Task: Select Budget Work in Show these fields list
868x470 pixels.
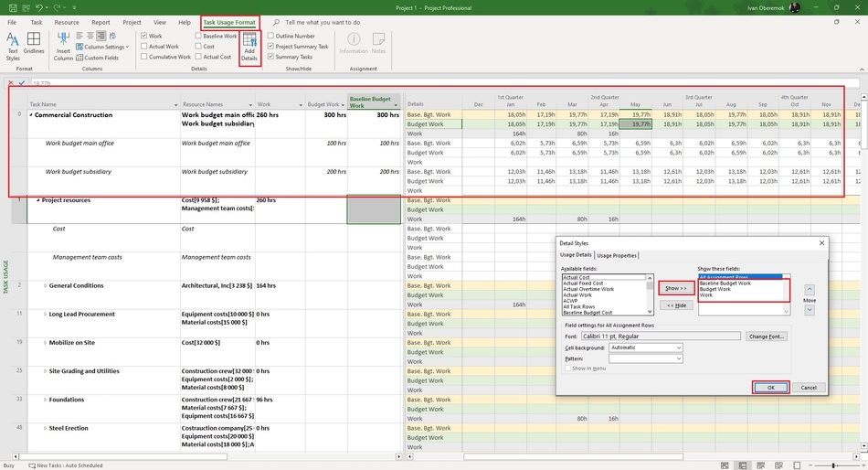Action: [x=715, y=289]
